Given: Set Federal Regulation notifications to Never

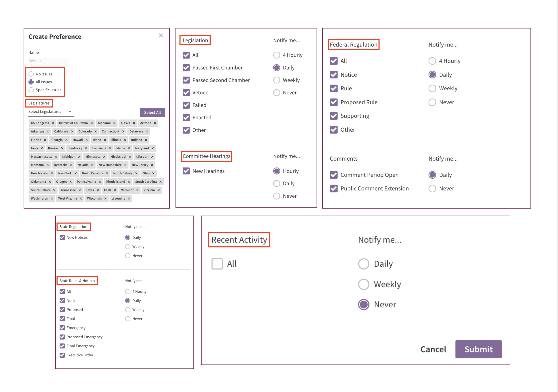Looking at the screenshot, I should coord(432,102).
